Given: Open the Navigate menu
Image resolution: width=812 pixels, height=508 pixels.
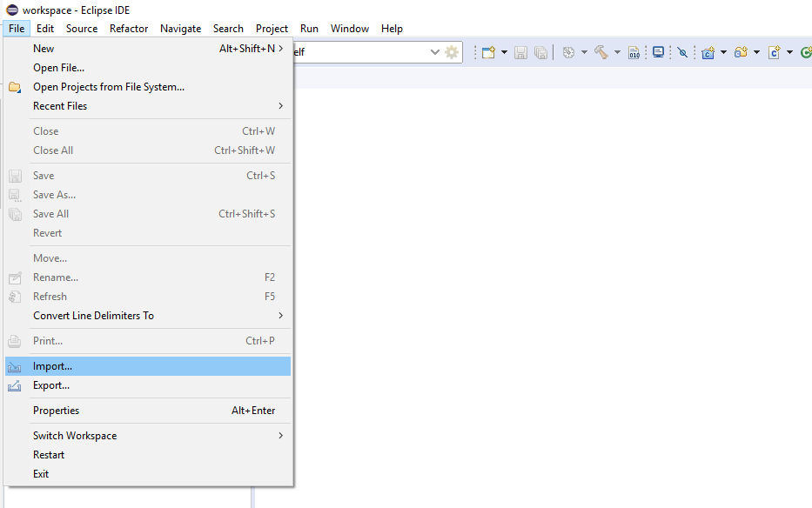Looking at the screenshot, I should click(x=181, y=29).
